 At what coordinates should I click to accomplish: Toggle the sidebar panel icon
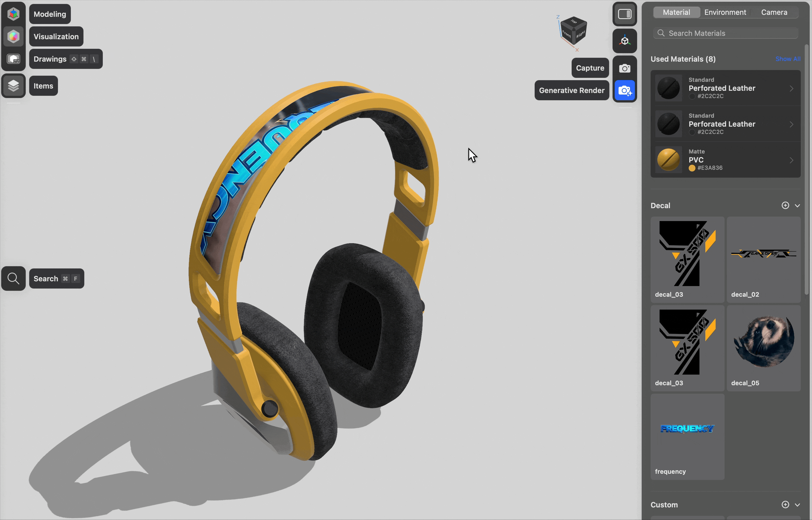[x=625, y=14]
